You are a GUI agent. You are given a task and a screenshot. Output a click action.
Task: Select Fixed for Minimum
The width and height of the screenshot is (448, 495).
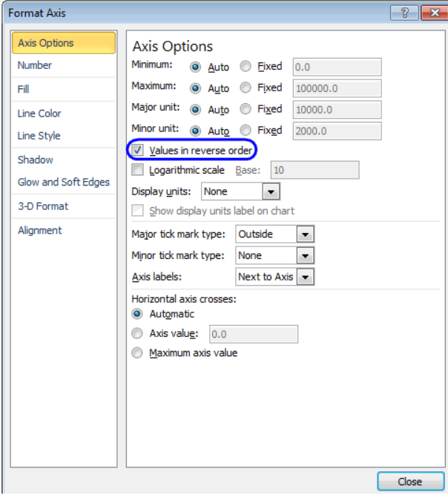click(246, 66)
